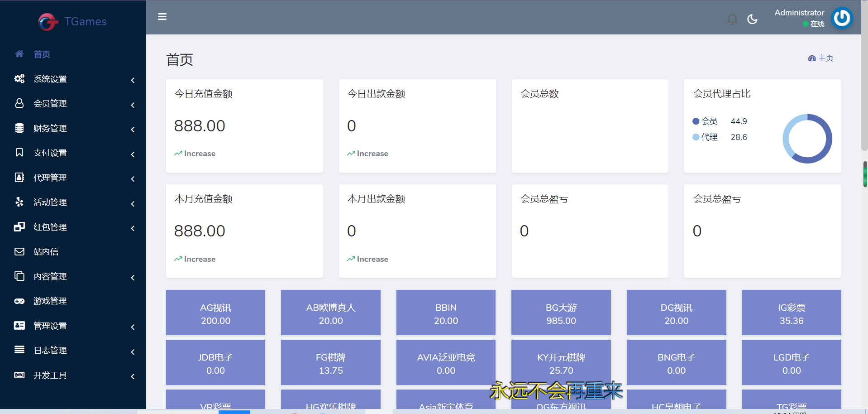Screen dimensions: 868x414
Task: Expand the 会员管理 menu chevron
Action: (133, 105)
